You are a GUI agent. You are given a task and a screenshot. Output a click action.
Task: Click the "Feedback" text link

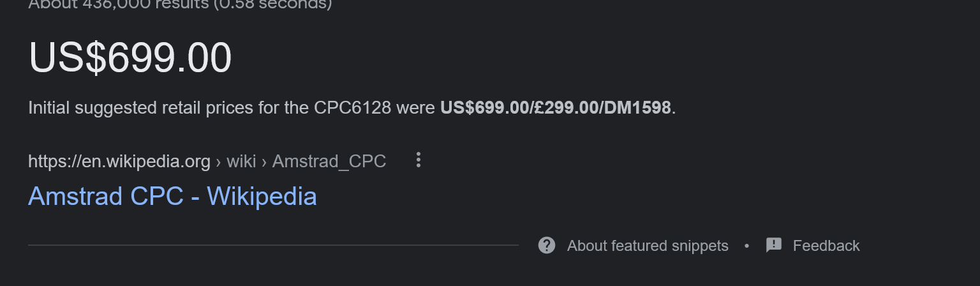click(826, 246)
